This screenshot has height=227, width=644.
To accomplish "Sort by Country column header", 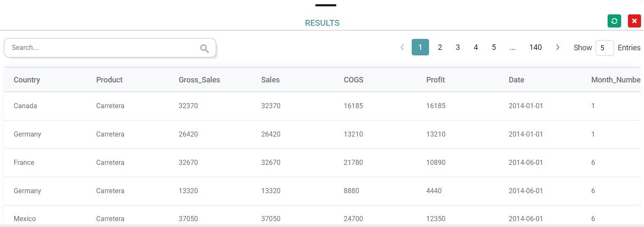I will tap(27, 80).
